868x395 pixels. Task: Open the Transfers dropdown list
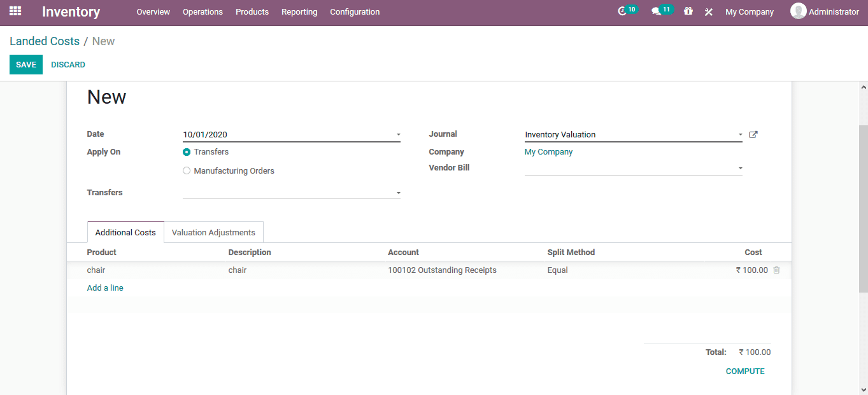[398, 192]
